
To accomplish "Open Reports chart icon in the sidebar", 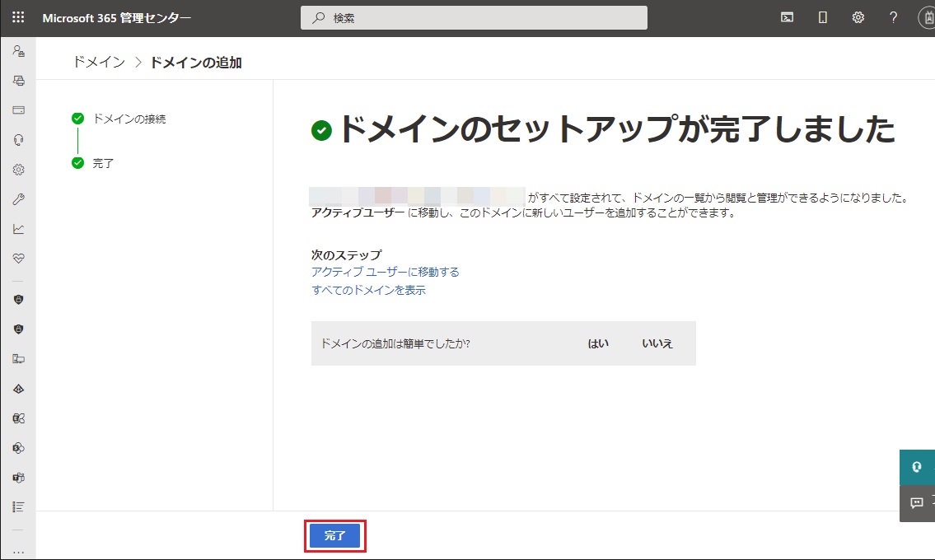I will (18, 229).
